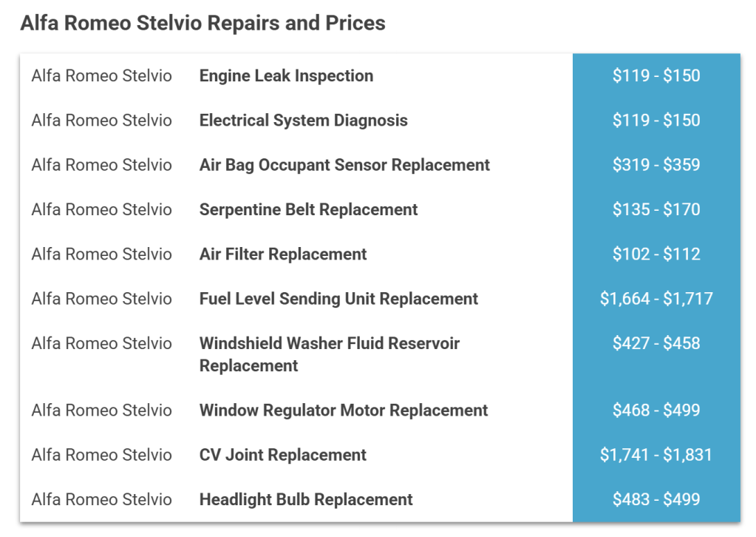Click Alfa Romeo Stelvio label beside CV Joint
Image resolution: width=756 pixels, height=537 pixels.
[x=101, y=455]
